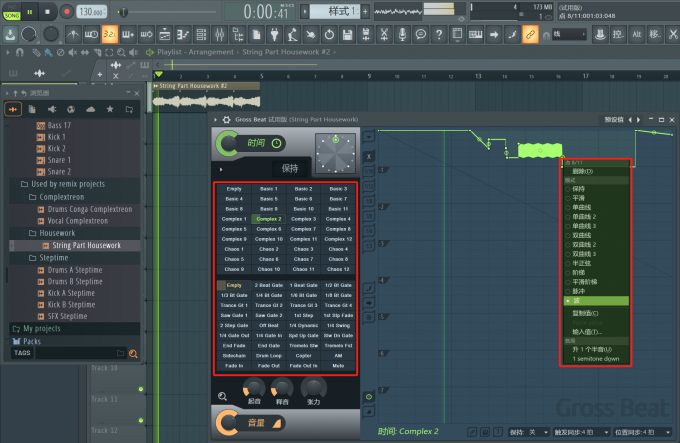This screenshot has height=443, width=680.
Task: Click the right arrow icon in toolbar
Action: (x=494, y=34)
